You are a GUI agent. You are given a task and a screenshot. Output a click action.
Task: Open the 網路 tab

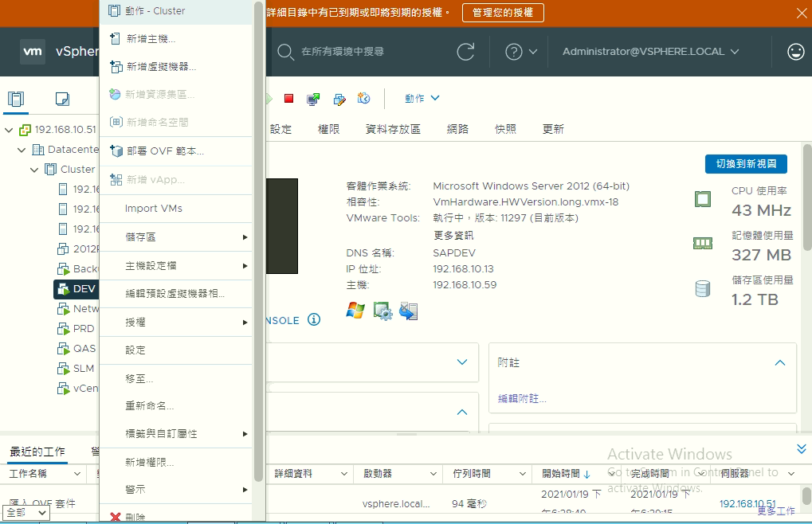coord(457,129)
